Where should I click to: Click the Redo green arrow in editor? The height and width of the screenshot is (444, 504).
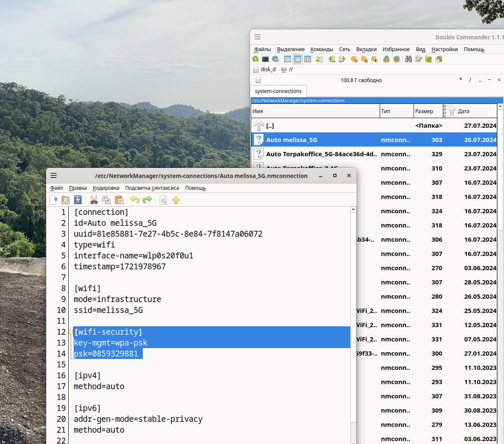[x=147, y=200]
